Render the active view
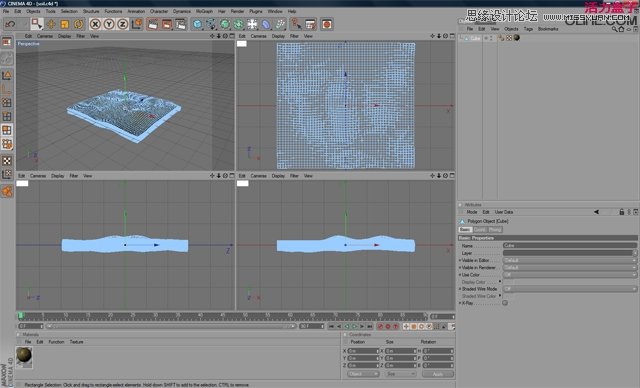Image resolution: width=640 pixels, height=388 pixels. tap(153, 24)
